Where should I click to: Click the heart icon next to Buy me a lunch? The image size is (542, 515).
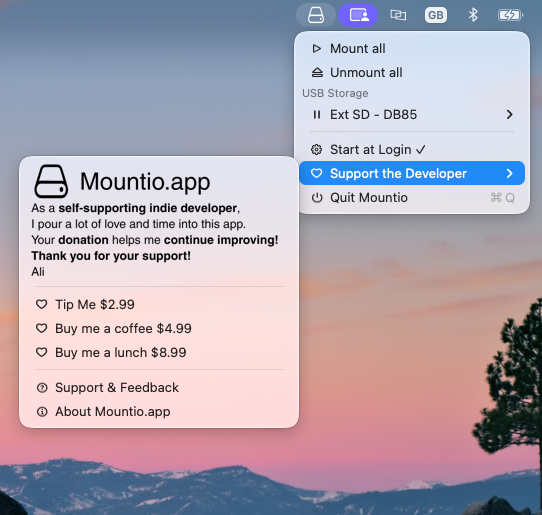(42, 352)
